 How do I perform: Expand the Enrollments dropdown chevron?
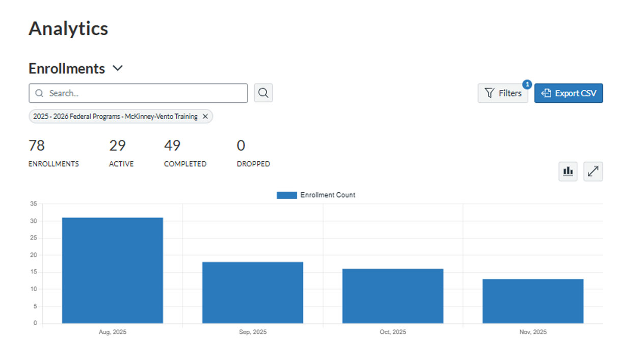(x=118, y=68)
